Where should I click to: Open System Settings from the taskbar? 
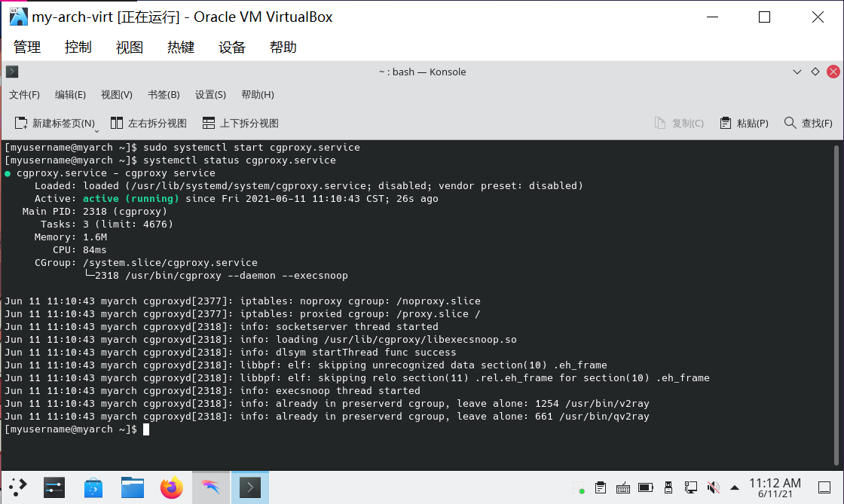[54, 487]
